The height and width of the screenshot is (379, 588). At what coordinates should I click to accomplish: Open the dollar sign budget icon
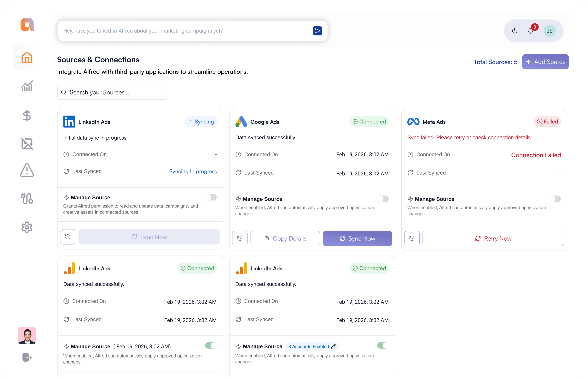pyautogui.click(x=27, y=116)
